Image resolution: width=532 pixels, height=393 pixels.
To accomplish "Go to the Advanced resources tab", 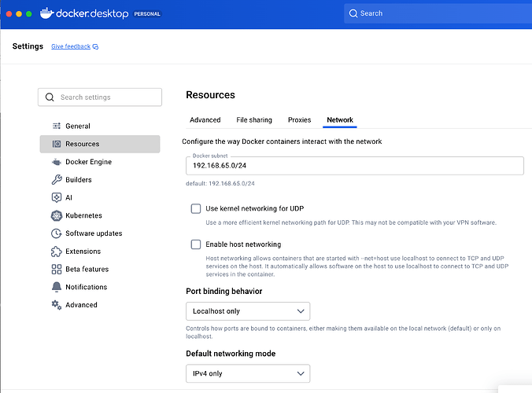I will 205,120.
